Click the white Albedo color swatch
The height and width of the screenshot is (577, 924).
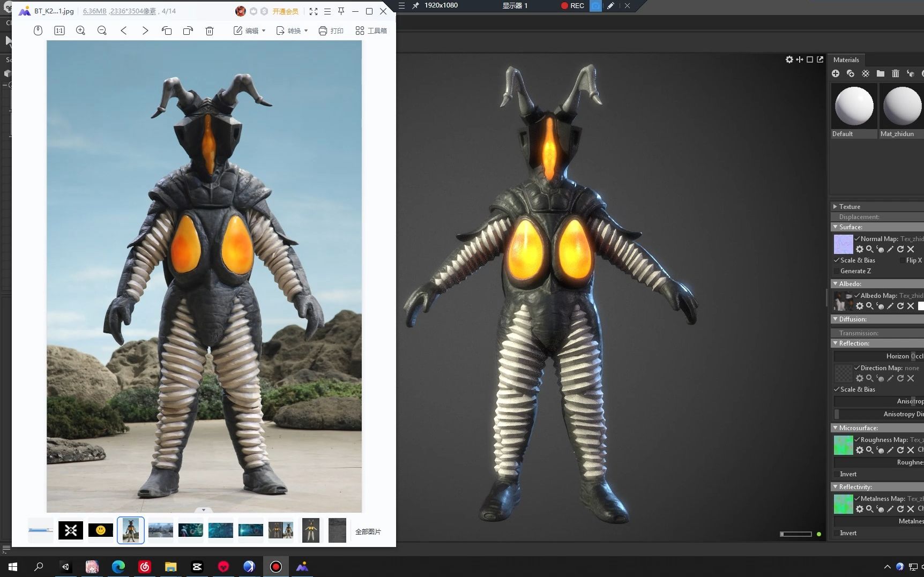pyautogui.click(x=921, y=306)
